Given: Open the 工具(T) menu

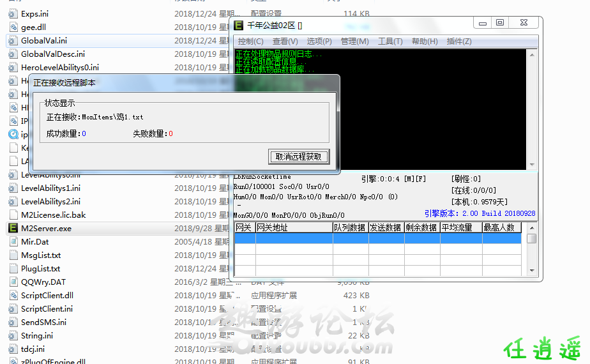Looking at the screenshot, I should [x=390, y=42].
